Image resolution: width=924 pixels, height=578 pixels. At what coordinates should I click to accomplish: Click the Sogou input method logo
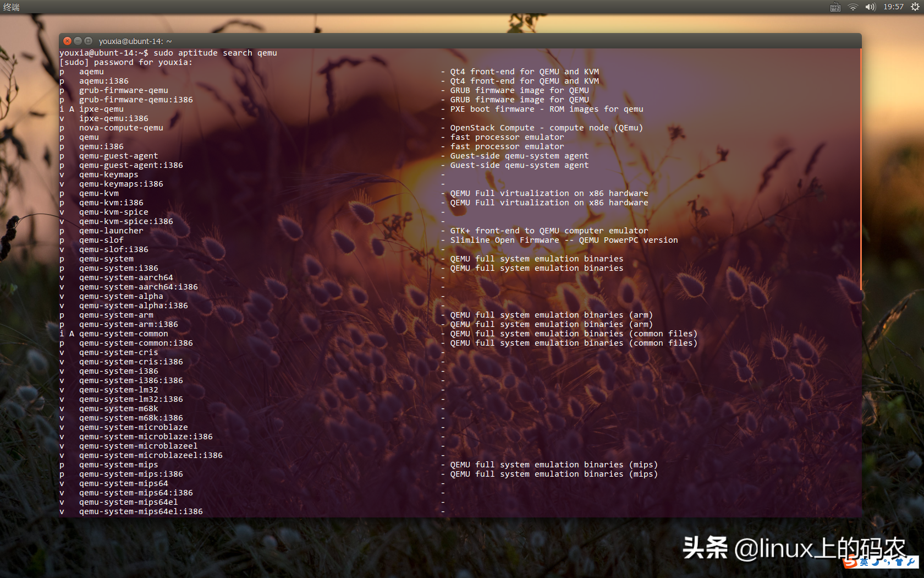click(851, 561)
